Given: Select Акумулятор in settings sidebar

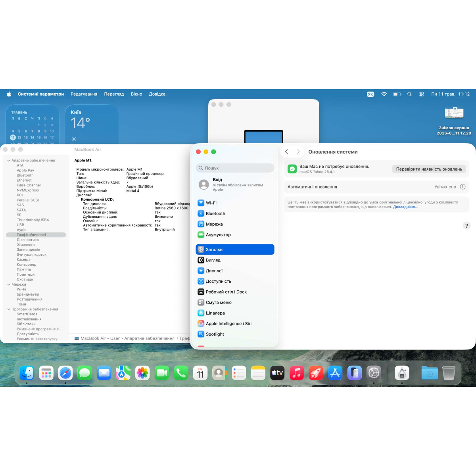Looking at the screenshot, I should pos(235,235).
